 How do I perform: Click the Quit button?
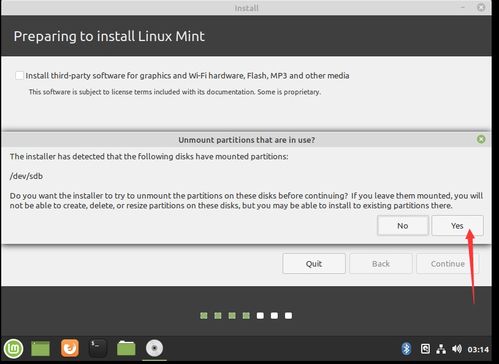[314, 264]
